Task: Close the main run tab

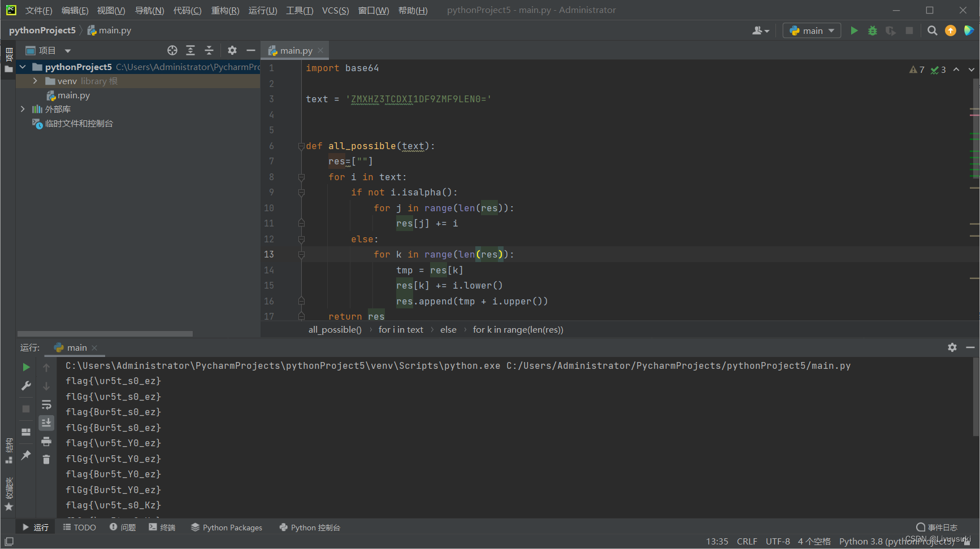Action: (x=94, y=348)
